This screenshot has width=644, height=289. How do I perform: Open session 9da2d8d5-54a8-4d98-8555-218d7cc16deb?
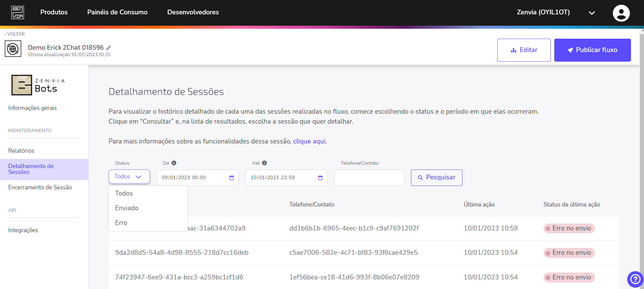(182, 253)
